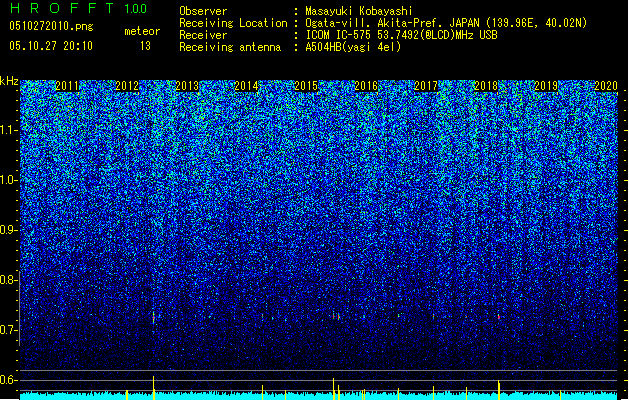Select the A504HB(yagi 4el) antenna value
Screen dimensions: 629x400
[353, 47]
